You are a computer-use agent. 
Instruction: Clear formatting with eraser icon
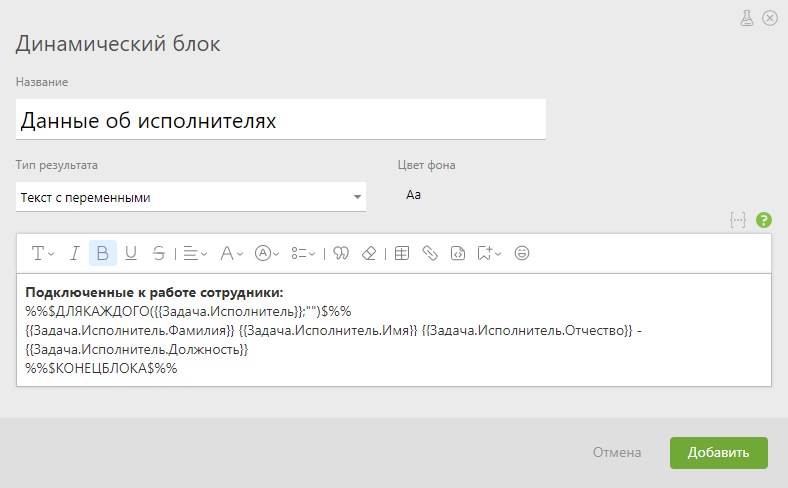coord(369,253)
